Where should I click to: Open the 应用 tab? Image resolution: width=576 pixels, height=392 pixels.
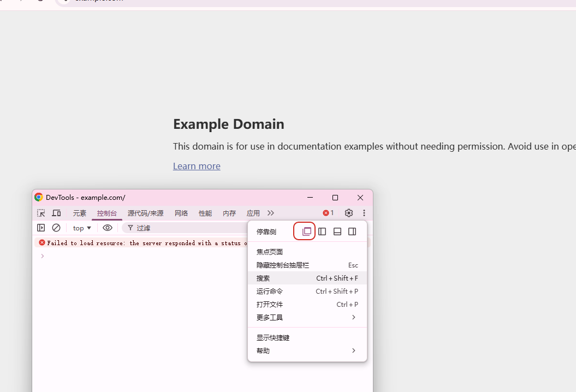[253, 213]
